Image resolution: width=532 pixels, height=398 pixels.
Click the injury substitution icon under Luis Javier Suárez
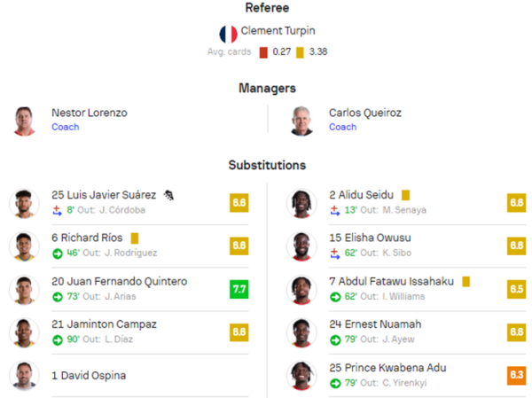[57, 210]
